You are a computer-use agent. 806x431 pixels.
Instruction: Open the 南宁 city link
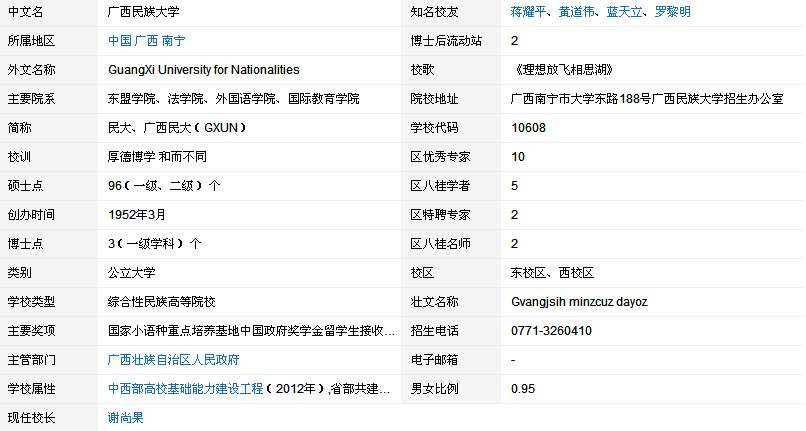173,41
